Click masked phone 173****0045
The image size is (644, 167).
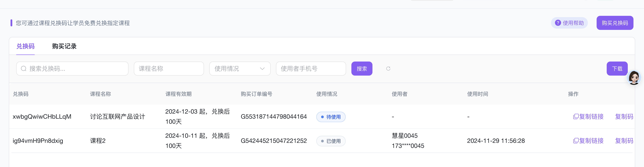pos(408,146)
